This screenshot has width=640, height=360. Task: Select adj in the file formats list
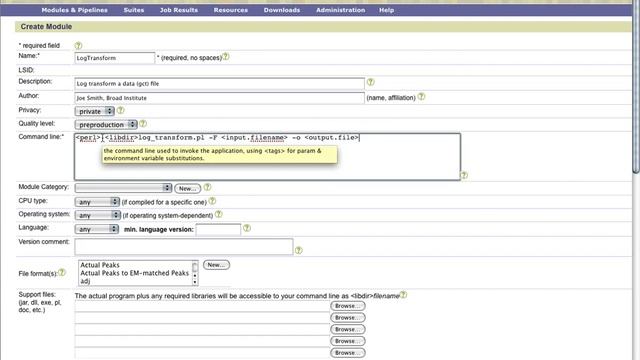85,281
